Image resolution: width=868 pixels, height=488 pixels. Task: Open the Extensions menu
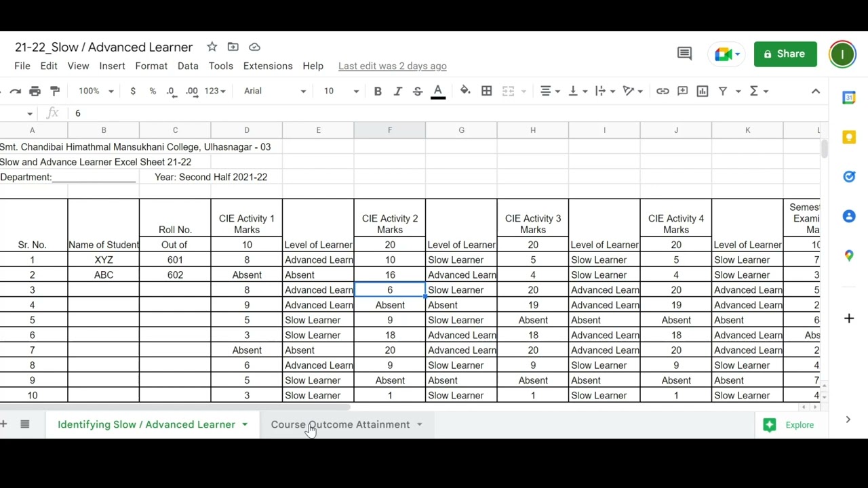coord(268,66)
